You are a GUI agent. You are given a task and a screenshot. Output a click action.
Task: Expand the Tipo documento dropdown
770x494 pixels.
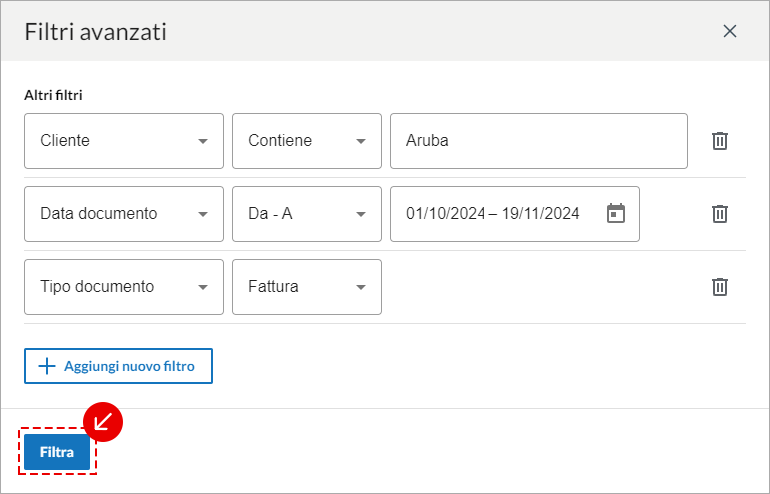click(x=124, y=287)
